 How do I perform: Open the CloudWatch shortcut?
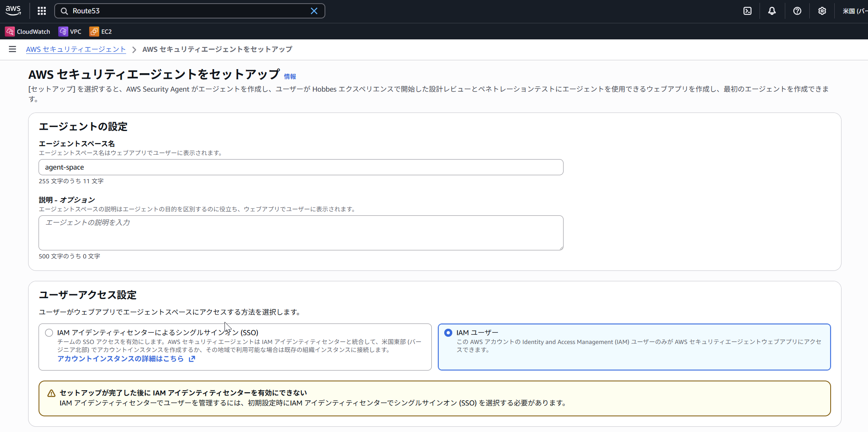(x=28, y=31)
